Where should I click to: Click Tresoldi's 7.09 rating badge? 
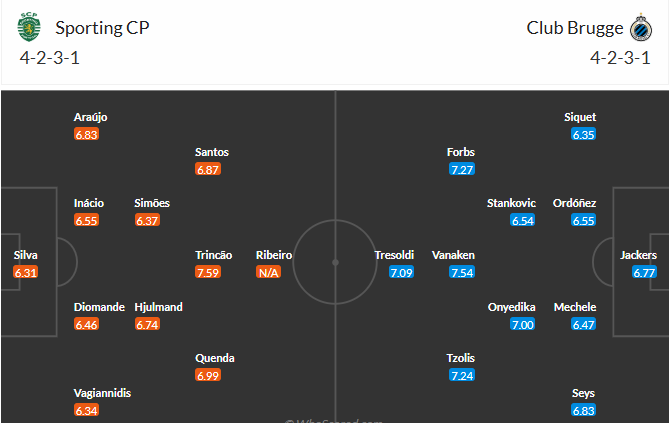tap(401, 272)
